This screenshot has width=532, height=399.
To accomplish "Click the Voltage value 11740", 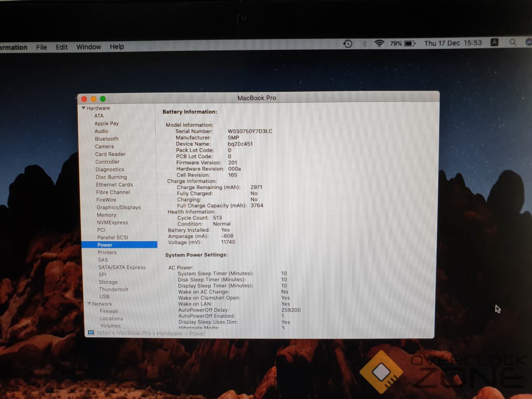I will point(228,242).
